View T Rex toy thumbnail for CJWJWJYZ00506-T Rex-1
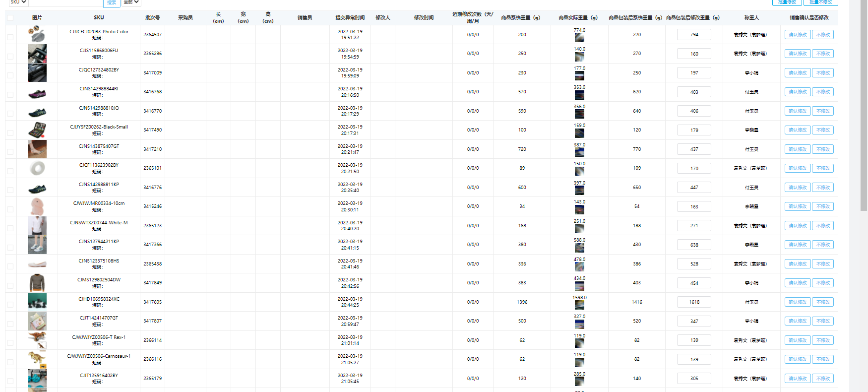 coord(37,340)
